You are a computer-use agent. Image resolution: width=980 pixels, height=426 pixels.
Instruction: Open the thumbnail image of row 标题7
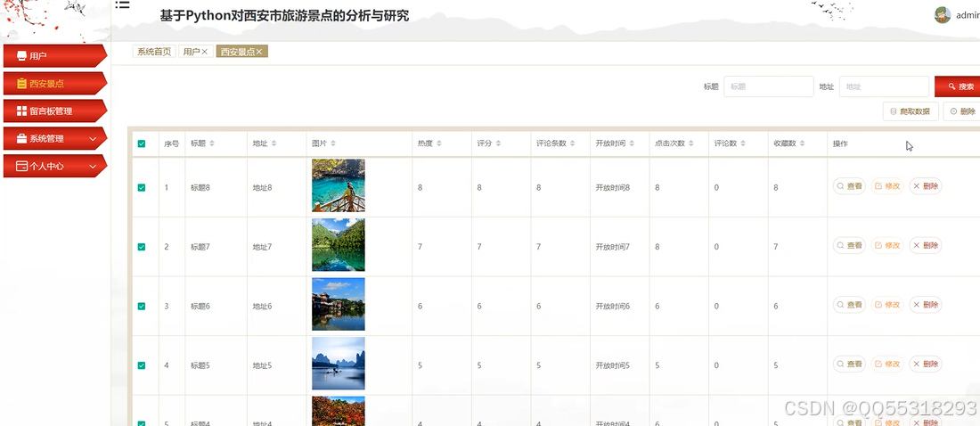click(x=339, y=244)
